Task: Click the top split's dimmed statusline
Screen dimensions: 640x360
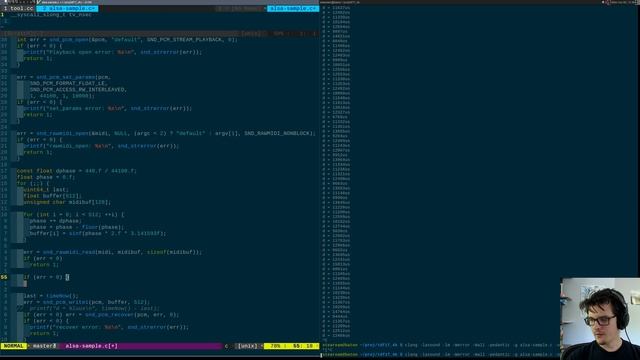Action: point(160,33)
